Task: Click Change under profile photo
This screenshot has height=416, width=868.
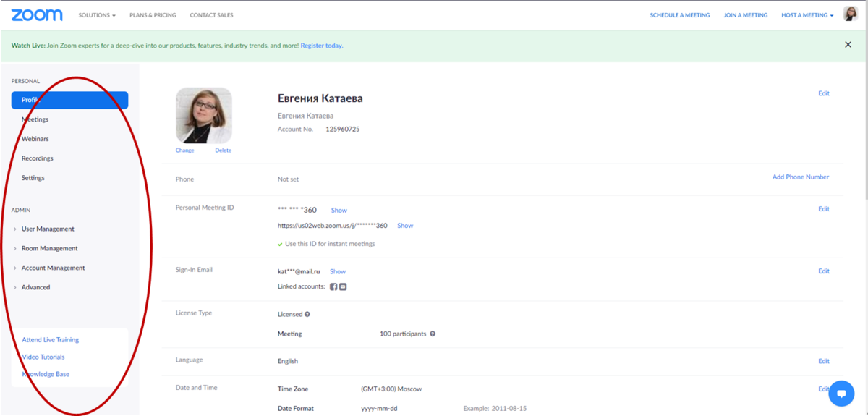Action: pos(184,150)
